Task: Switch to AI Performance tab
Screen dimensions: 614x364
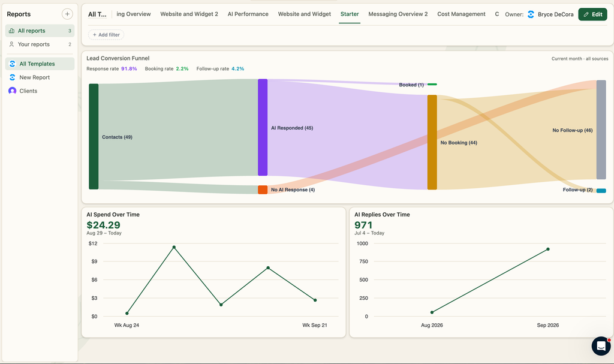Action: tap(248, 14)
